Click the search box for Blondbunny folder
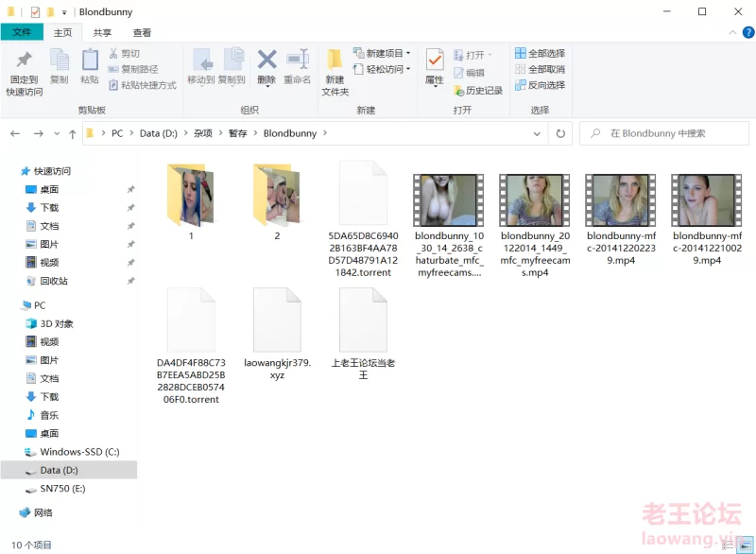 (x=671, y=133)
